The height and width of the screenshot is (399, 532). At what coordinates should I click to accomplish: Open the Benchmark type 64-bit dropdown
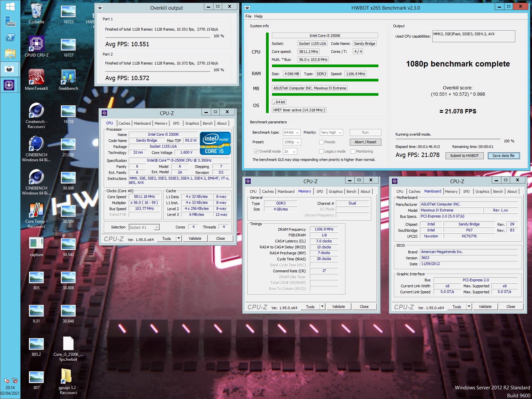(292, 132)
